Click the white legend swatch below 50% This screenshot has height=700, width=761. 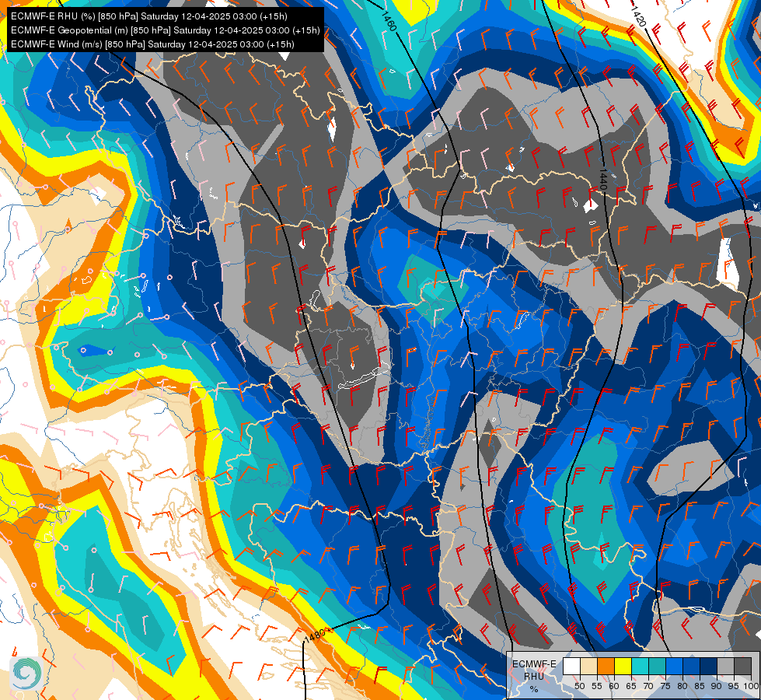[571, 666]
